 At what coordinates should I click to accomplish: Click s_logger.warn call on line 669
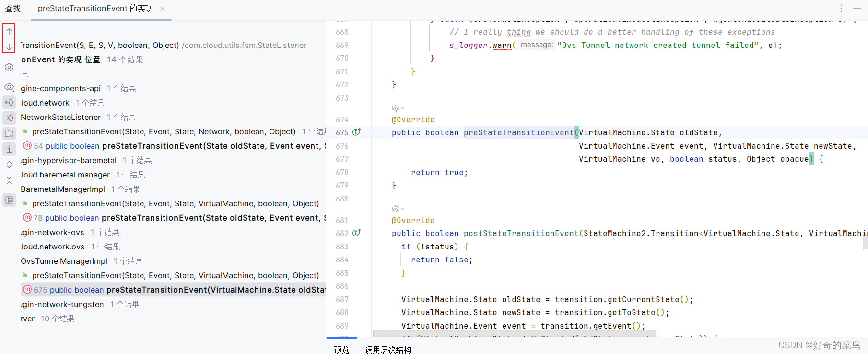coord(480,45)
